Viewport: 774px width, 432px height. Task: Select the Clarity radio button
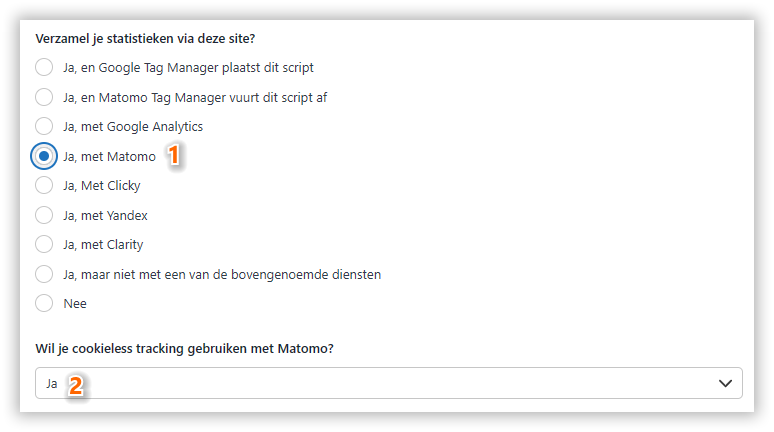44,244
